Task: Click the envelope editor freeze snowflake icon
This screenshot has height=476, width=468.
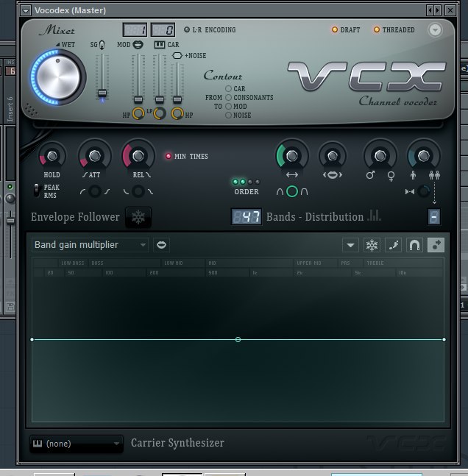Action: 372,245
